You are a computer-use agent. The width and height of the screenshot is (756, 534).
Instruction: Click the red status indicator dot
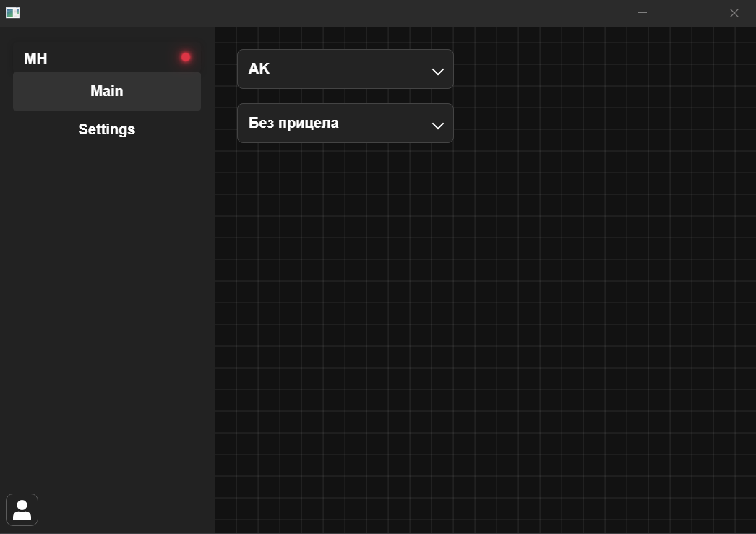[x=186, y=57]
